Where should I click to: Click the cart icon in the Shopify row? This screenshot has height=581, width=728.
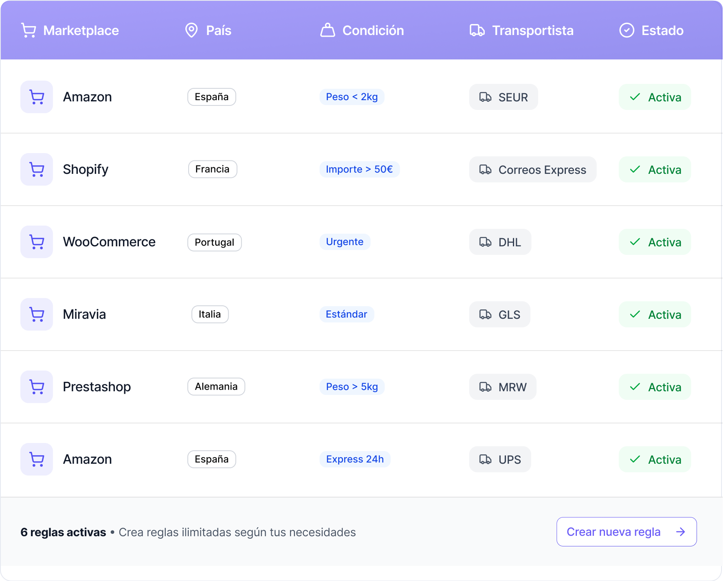tap(37, 169)
